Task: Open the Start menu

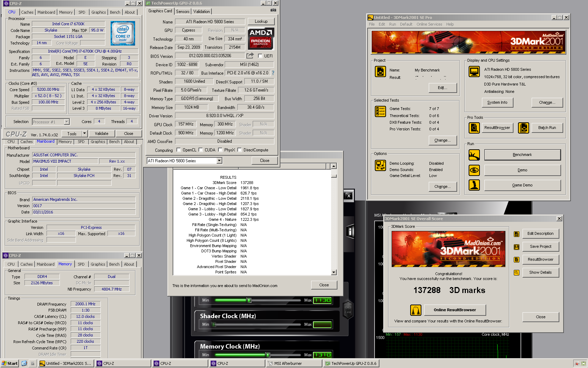Action: click(x=10, y=363)
